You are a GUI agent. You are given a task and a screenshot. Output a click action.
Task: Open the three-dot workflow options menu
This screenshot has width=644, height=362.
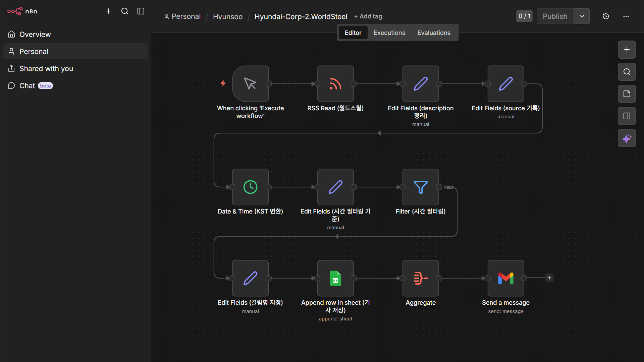point(626,16)
